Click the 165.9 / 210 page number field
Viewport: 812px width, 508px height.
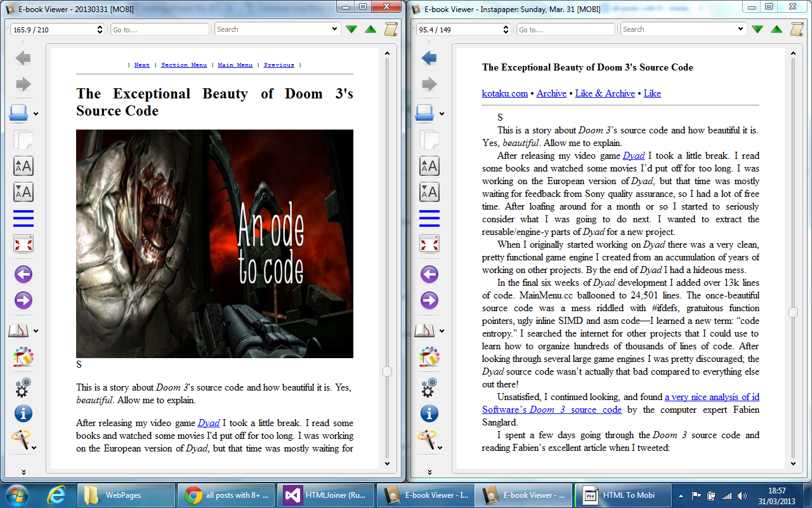point(57,29)
